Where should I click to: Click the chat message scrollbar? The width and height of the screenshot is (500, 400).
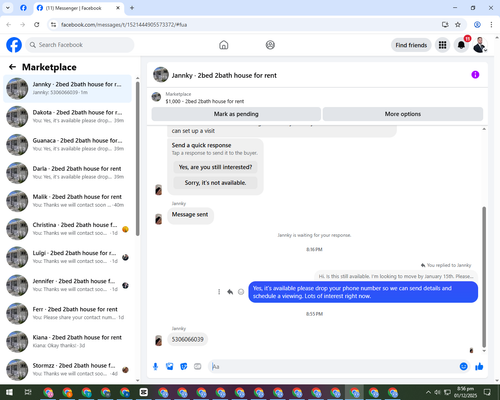tap(484, 277)
